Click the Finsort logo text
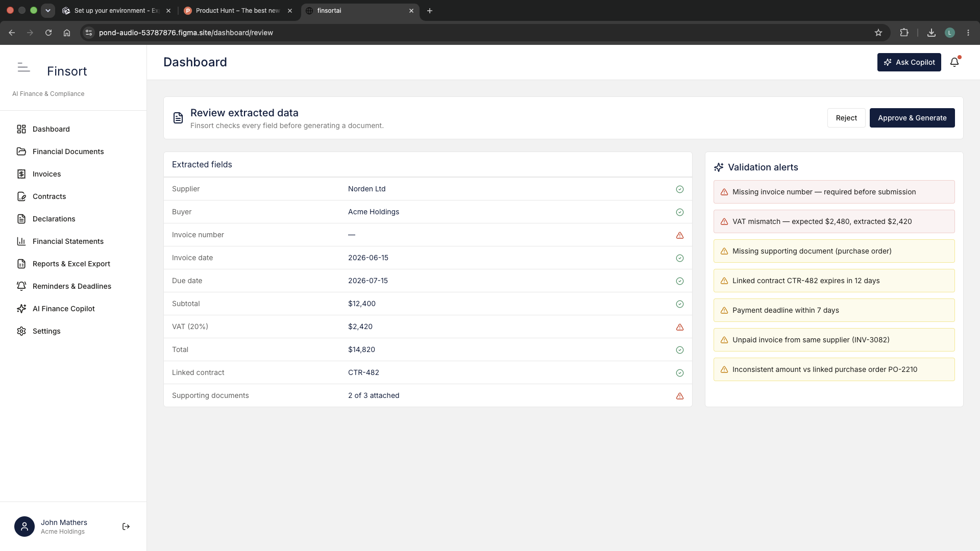980x551 pixels. coord(67,71)
